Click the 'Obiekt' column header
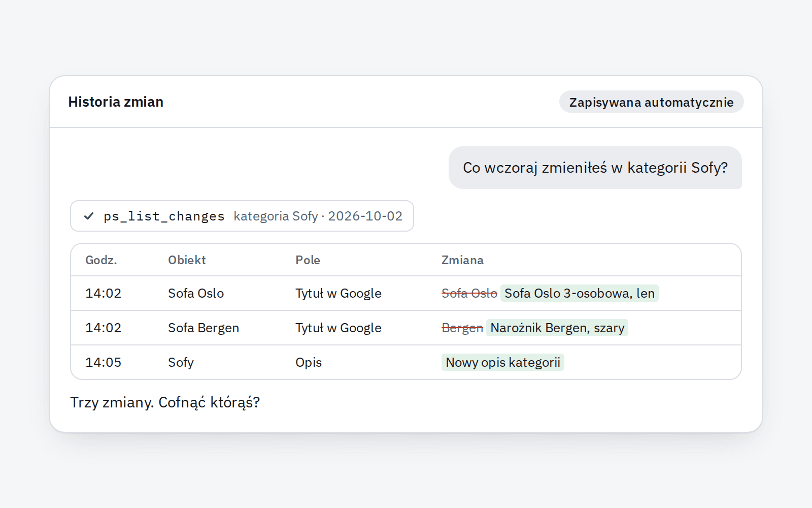The image size is (812, 508). [x=187, y=260]
